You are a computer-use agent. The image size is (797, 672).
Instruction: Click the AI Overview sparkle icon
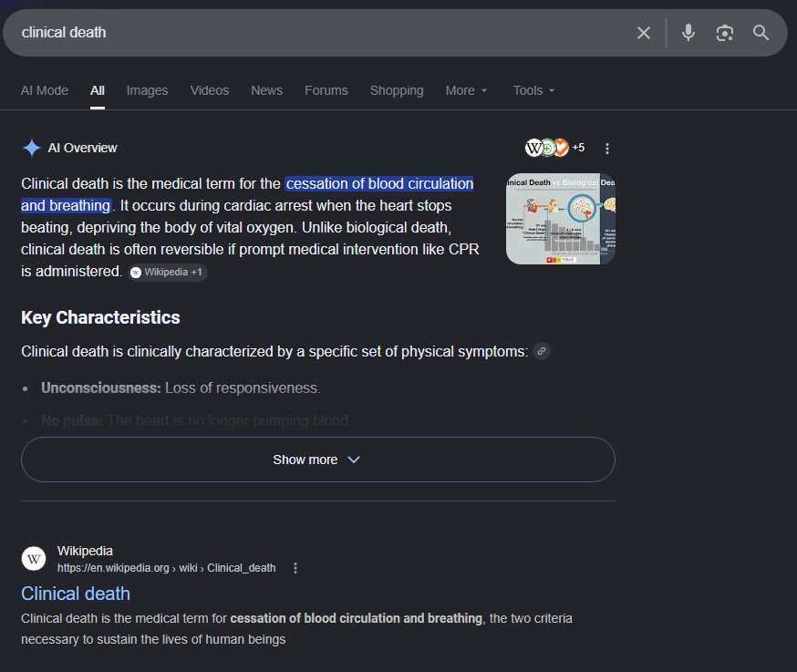32,148
